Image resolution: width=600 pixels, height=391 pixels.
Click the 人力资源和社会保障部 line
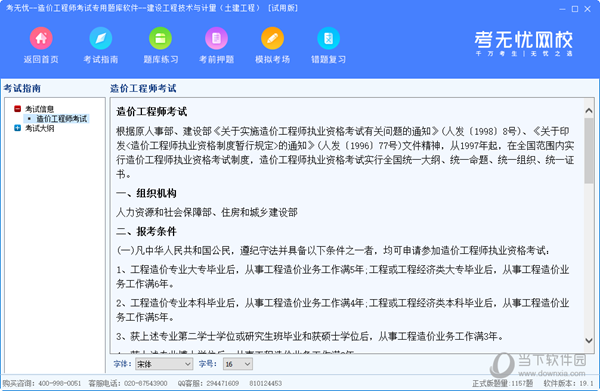coord(207,212)
